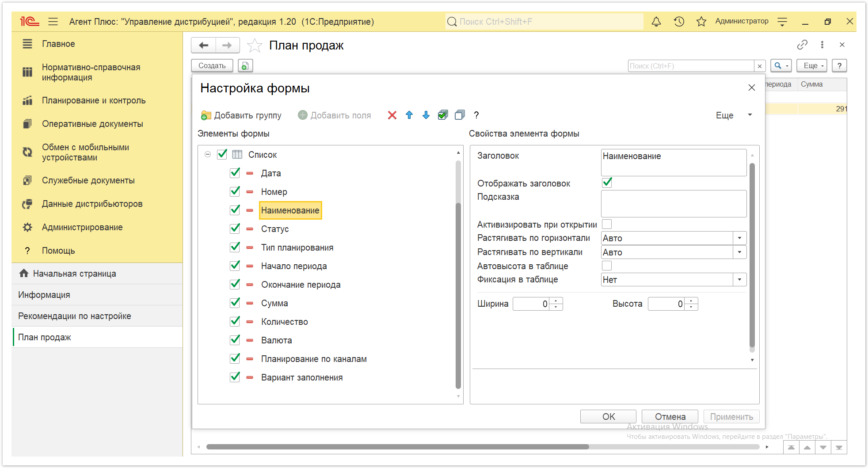Delete selected form element (red cross)
Screen dimensions: 868x468
pyautogui.click(x=392, y=115)
